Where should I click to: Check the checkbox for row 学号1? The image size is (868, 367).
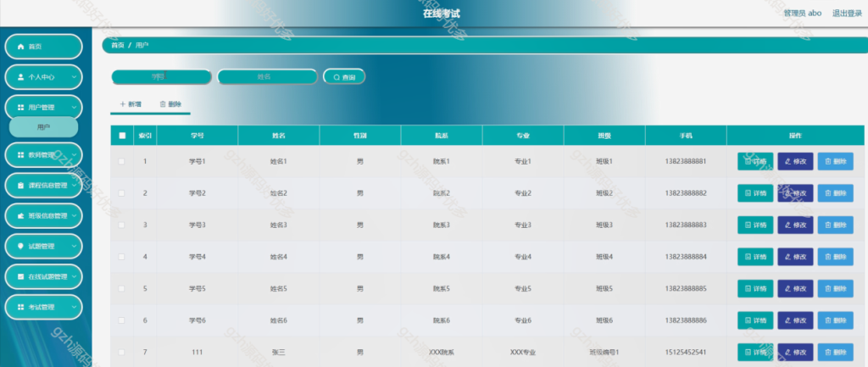click(122, 162)
